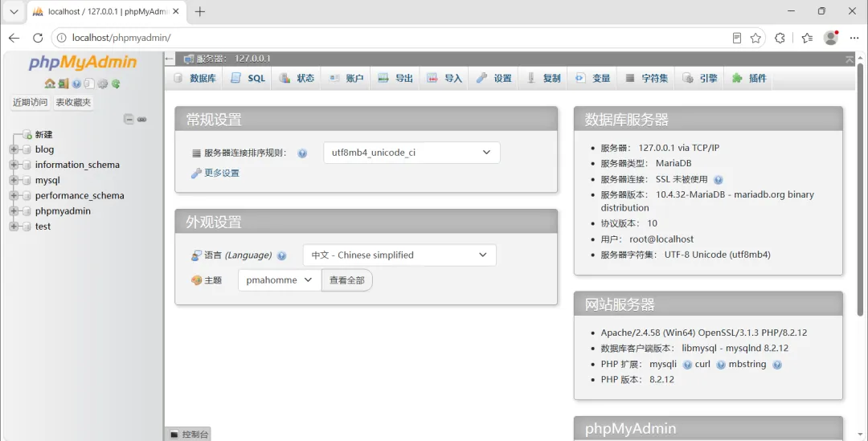Expand the test database node
Screen dimensions: 868x441
14,227
